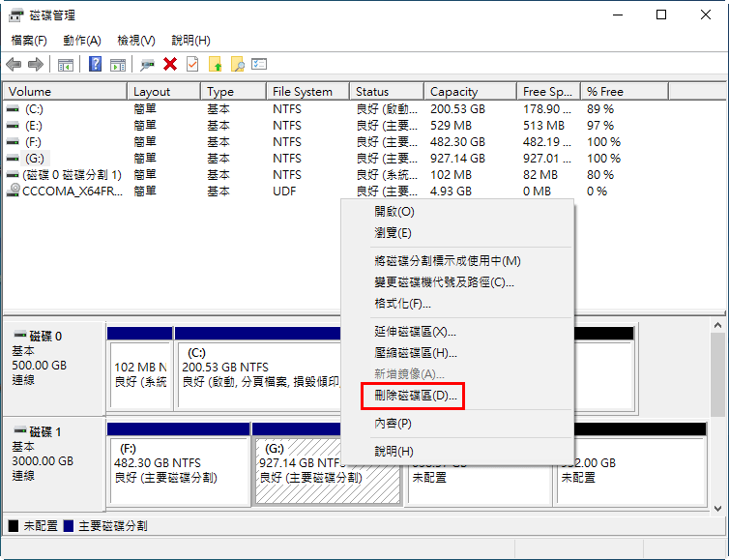Click the folder search magnifier icon
Viewport: 729px width, 560px height.
pyautogui.click(x=238, y=64)
